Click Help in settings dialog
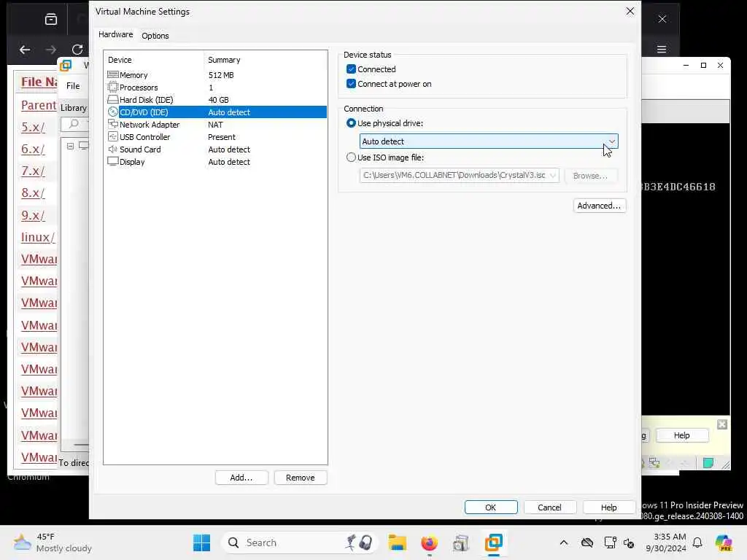The image size is (747, 560). tap(609, 507)
